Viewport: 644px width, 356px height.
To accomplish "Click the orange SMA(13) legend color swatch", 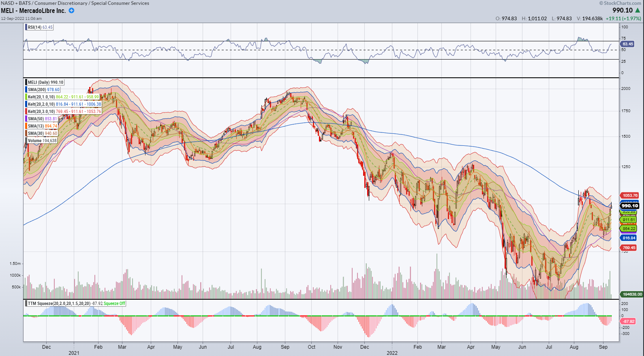I will coord(26,126).
